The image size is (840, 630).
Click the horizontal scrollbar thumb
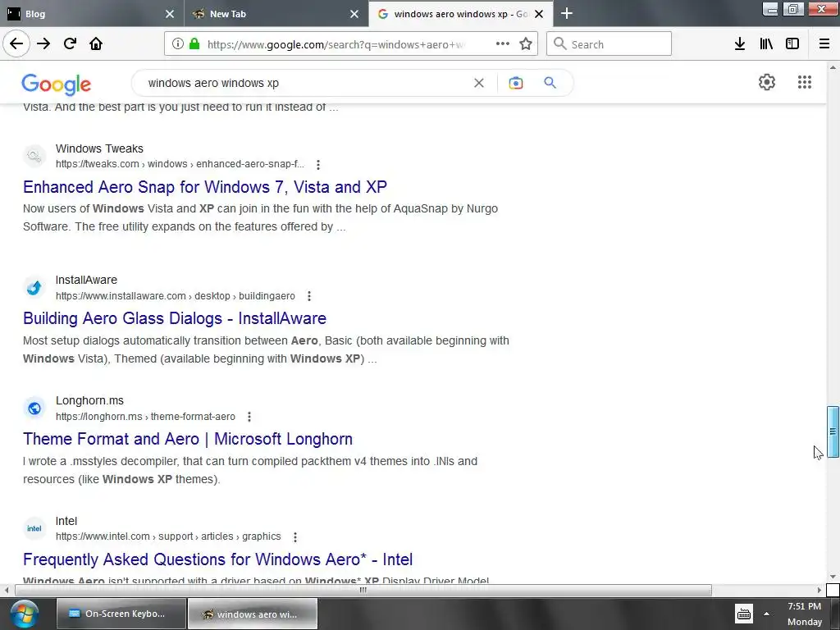click(x=363, y=590)
